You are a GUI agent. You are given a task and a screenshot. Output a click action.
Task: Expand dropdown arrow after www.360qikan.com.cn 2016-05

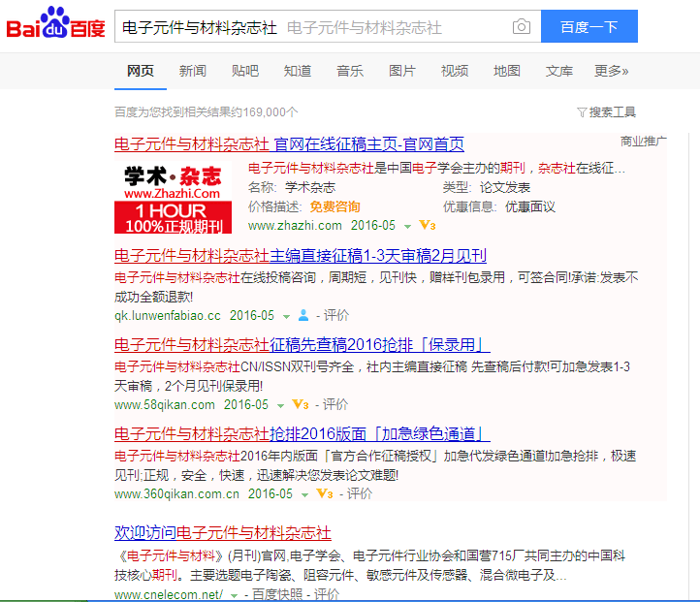304,495
